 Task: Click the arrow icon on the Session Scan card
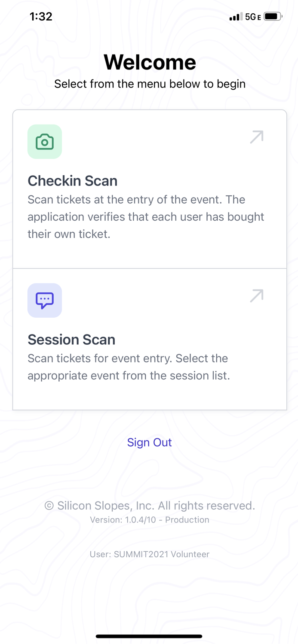256,295
